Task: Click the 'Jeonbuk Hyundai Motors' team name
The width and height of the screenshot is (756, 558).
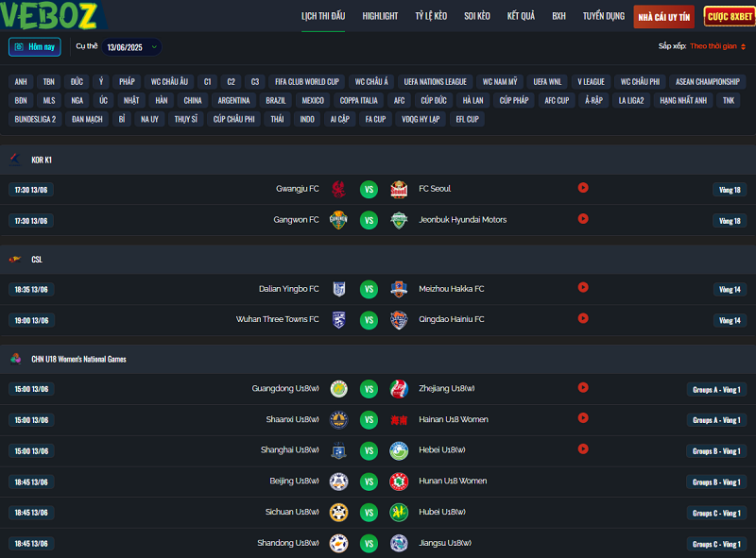Action: pos(463,220)
